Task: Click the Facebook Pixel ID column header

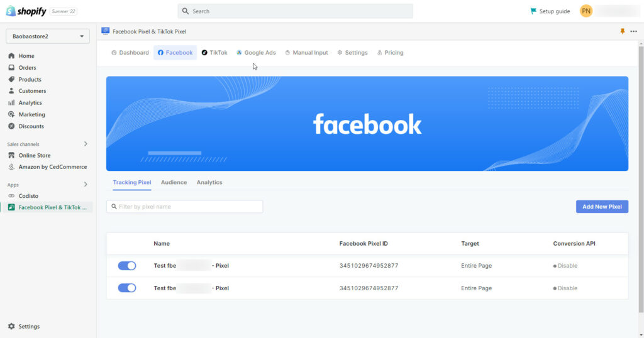Action: [x=364, y=244]
